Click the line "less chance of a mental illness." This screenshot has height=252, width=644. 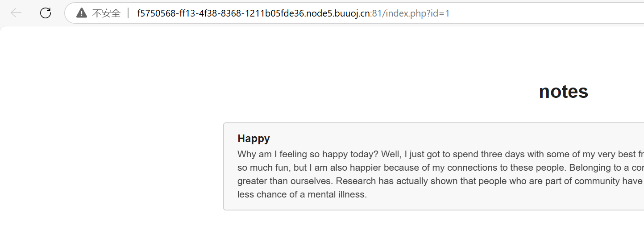click(x=302, y=194)
